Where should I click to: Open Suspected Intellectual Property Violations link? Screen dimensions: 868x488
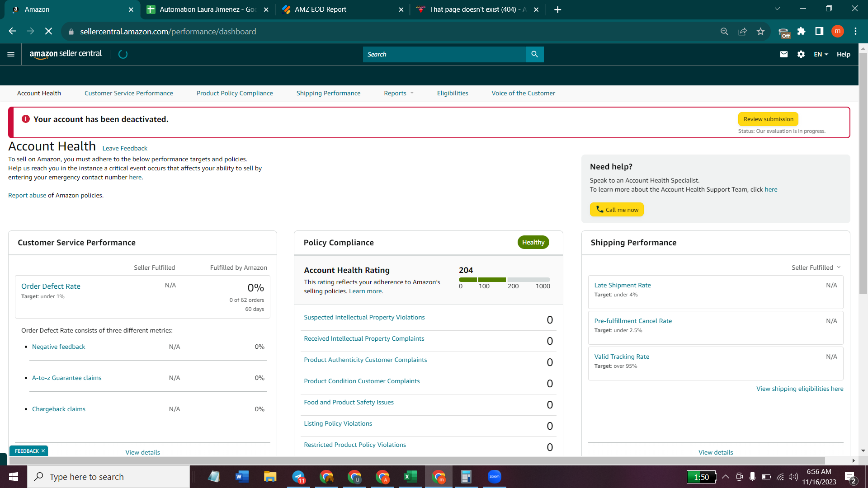(364, 317)
